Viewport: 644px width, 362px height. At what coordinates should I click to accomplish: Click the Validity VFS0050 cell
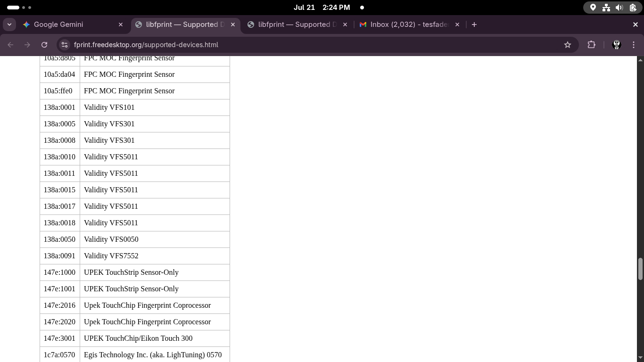pos(155,239)
